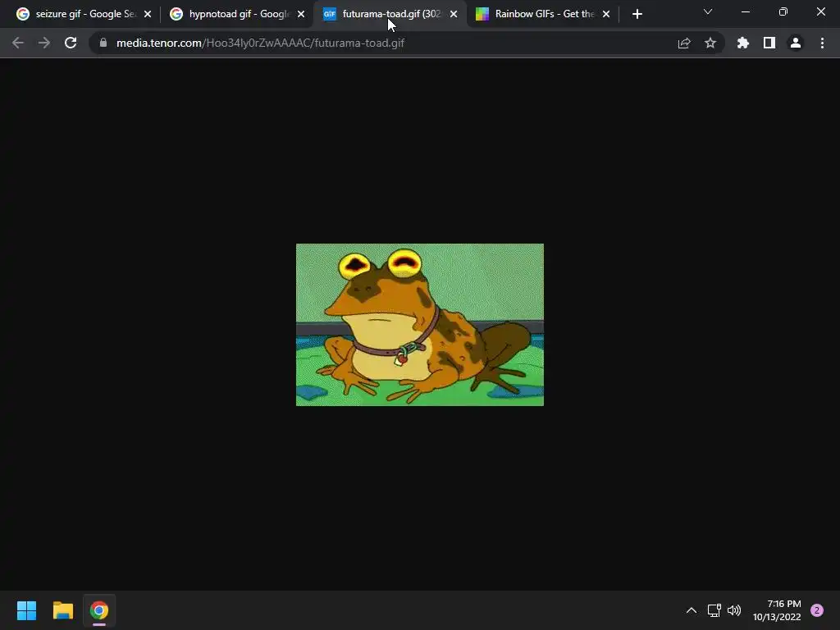
Task: Switch to the hypnotoad gif Google tab
Action: (x=237, y=14)
